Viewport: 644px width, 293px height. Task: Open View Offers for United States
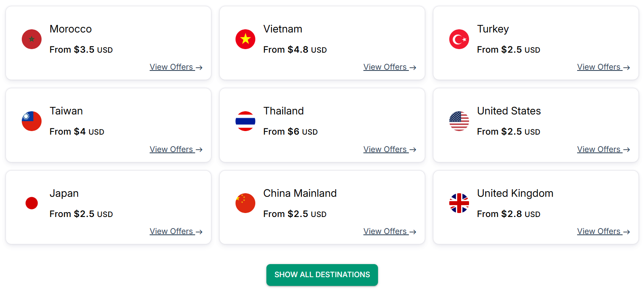click(x=603, y=150)
